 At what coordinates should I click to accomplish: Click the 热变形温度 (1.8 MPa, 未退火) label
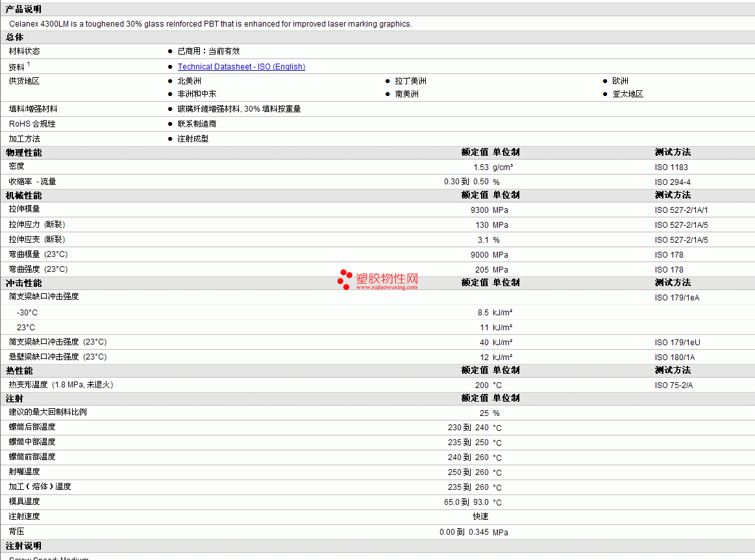coord(61,384)
